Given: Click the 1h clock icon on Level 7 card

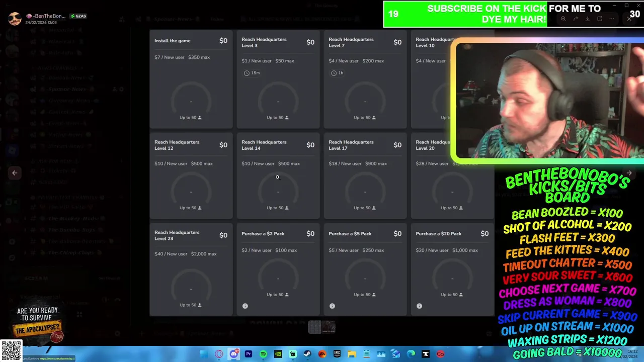Looking at the screenshot, I should click(334, 73).
